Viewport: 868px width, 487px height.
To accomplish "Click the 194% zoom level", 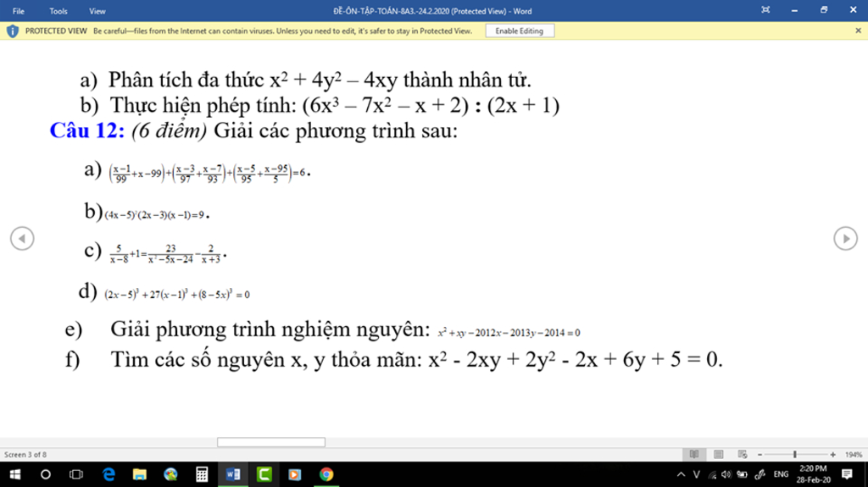I will click(x=853, y=454).
